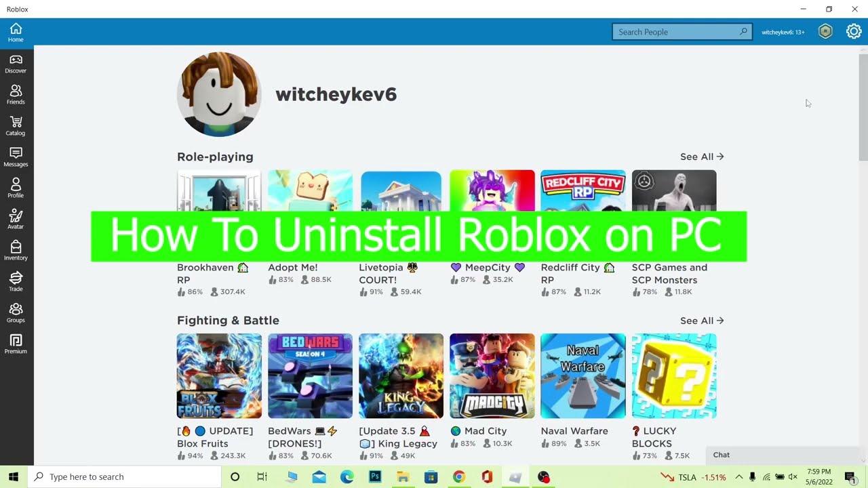The image size is (868, 488).
Task: Open Microsoft Store on taskbar
Action: (x=431, y=476)
